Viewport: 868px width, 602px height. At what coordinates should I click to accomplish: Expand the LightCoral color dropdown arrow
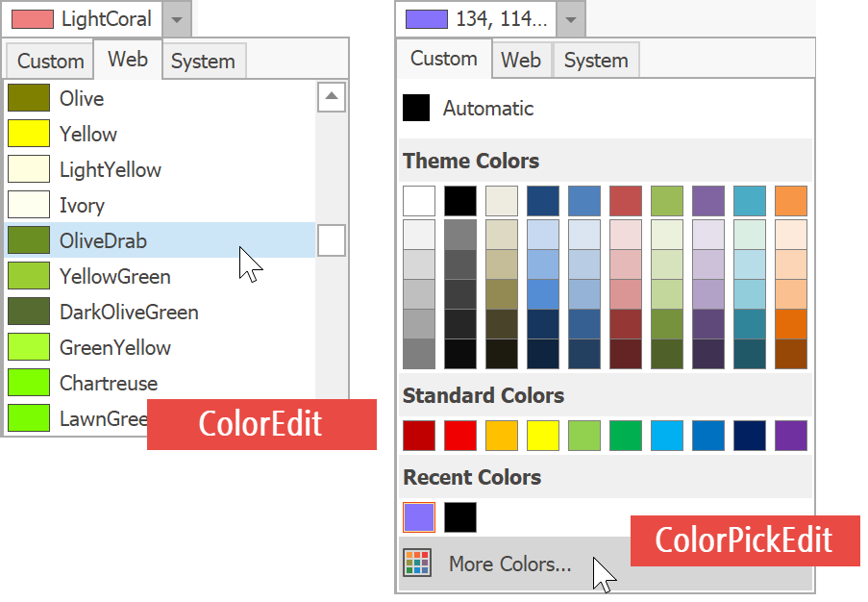tap(177, 19)
